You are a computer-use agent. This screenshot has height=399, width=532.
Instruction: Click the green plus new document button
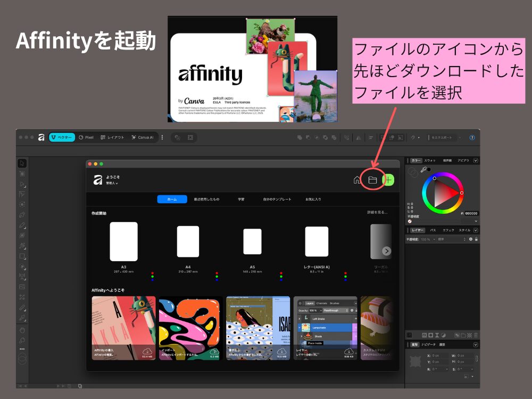[388, 180]
